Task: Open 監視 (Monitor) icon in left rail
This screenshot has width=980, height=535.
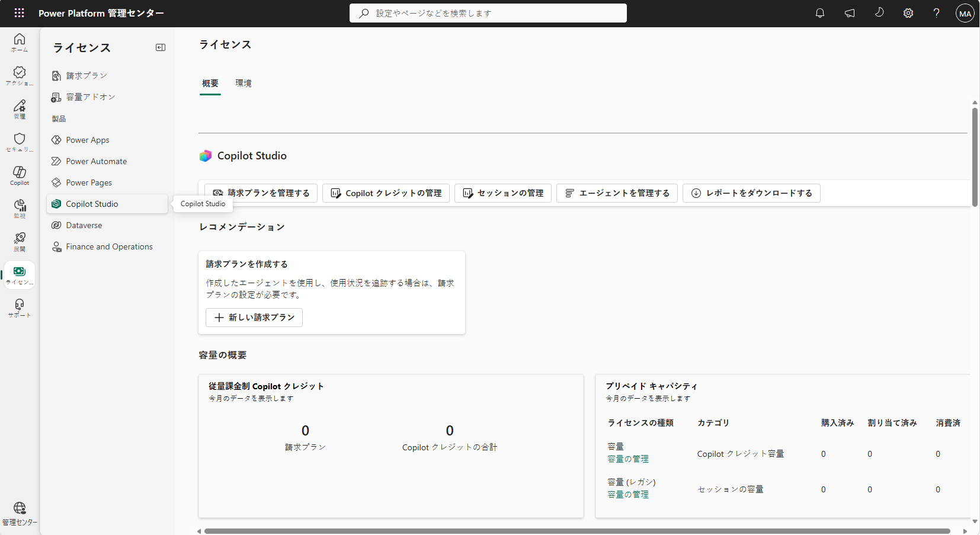Action: [x=20, y=209]
